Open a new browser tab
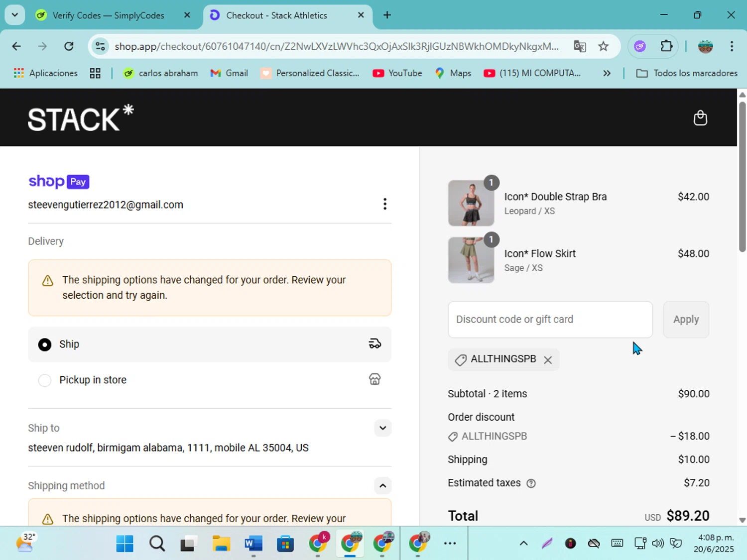 tap(387, 15)
